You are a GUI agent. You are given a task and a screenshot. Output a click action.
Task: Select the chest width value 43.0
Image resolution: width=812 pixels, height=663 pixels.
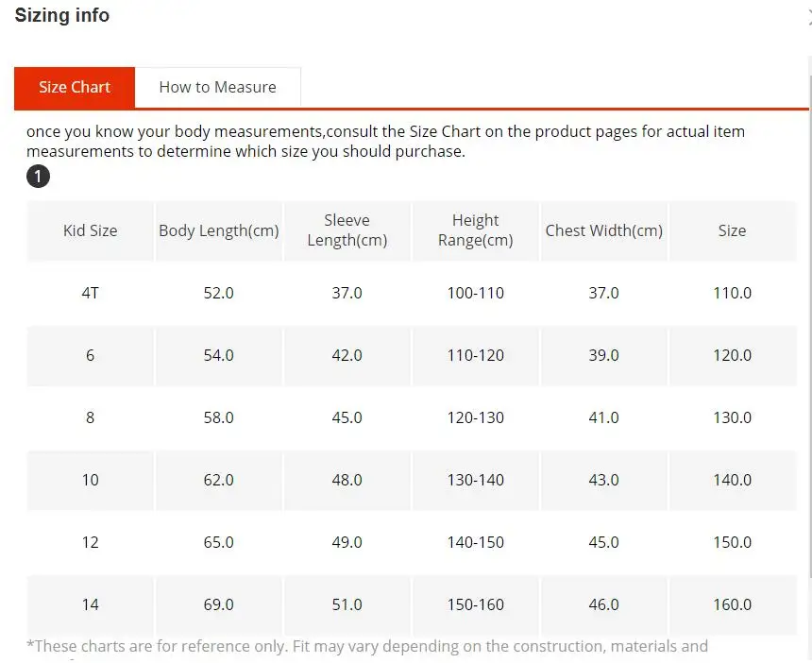(604, 480)
